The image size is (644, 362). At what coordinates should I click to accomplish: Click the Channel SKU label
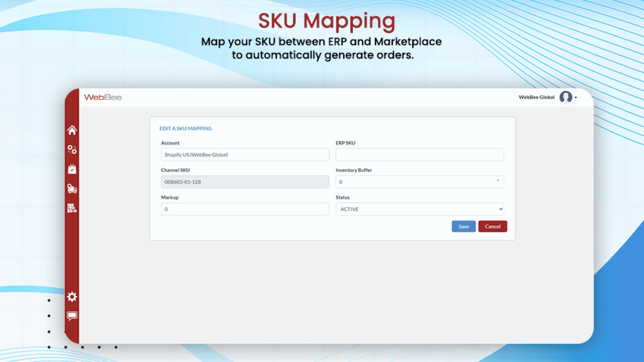tap(175, 170)
